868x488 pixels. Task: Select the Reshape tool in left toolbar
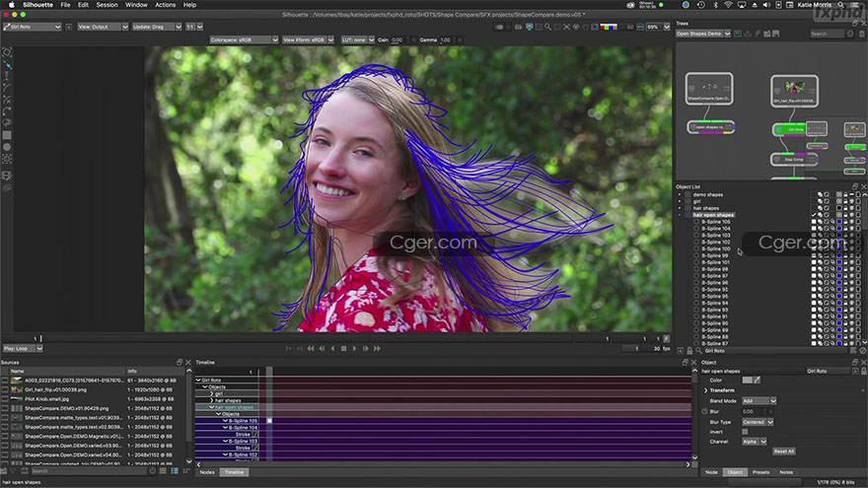point(7,65)
